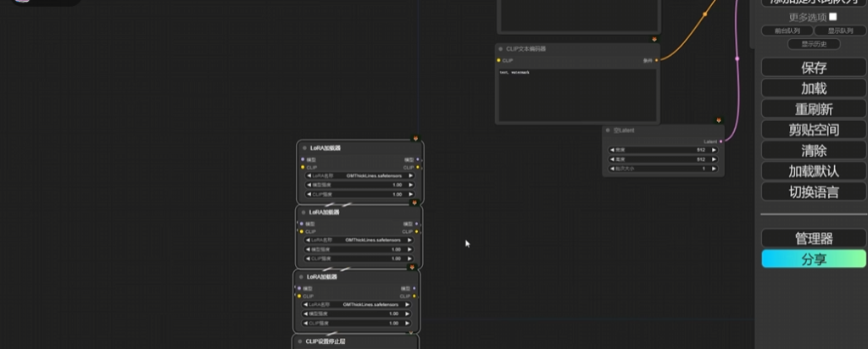This screenshot has height=349, width=868.
Task: Click the collapse dot on the 空Latent node
Action: pos(609,130)
